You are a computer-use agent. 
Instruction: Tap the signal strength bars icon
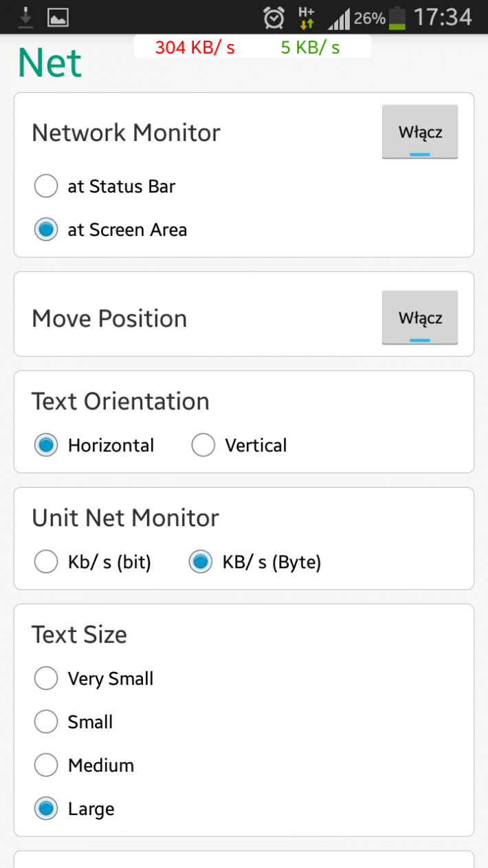[338, 18]
